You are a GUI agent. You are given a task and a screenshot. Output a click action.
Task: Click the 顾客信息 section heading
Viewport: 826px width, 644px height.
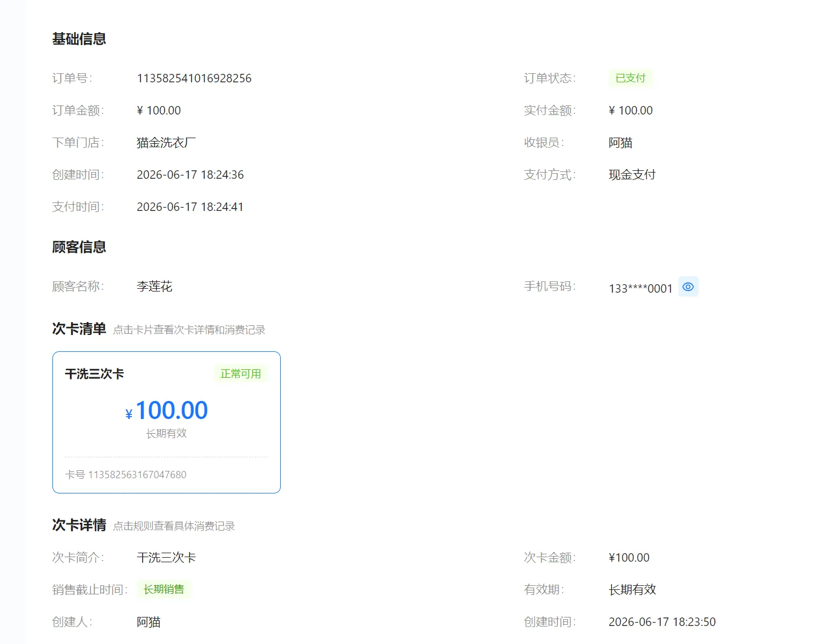pos(79,247)
